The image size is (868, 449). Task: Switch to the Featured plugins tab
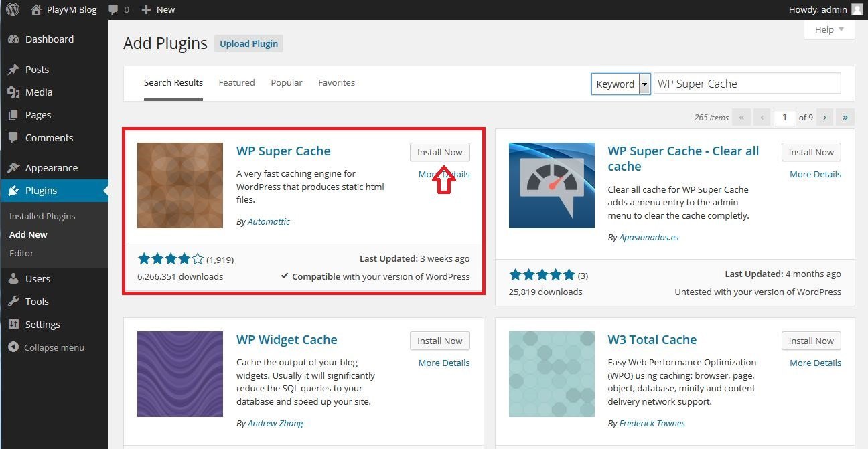[x=236, y=82]
